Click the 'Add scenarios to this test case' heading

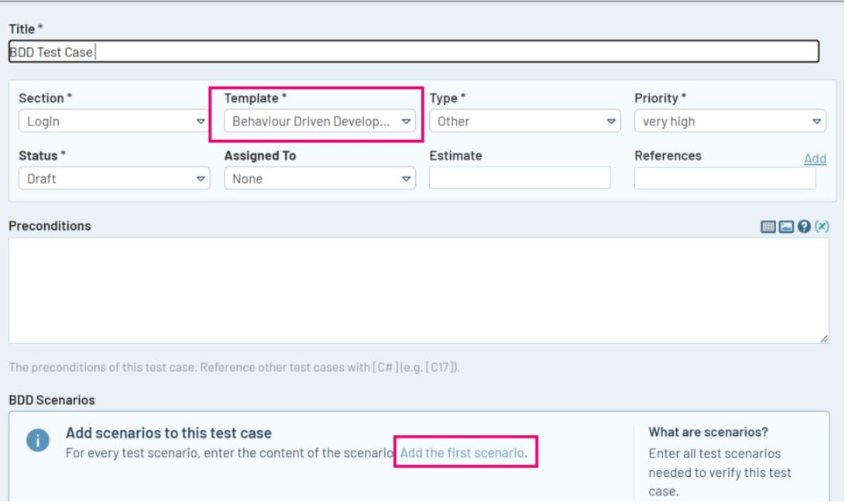tap(168, 434)
